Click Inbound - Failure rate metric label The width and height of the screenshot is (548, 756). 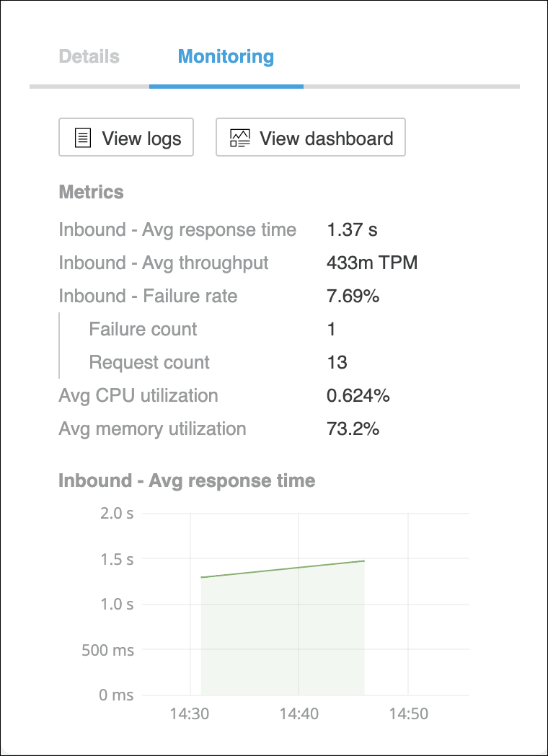[148, 296]
